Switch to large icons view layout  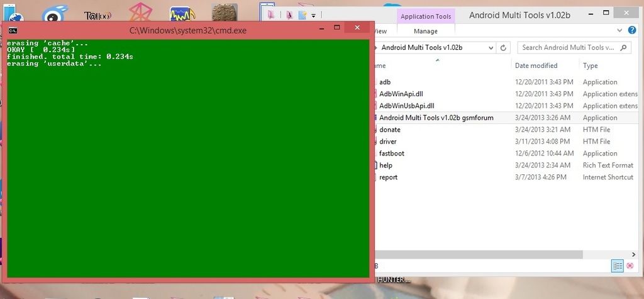point(630,266)
